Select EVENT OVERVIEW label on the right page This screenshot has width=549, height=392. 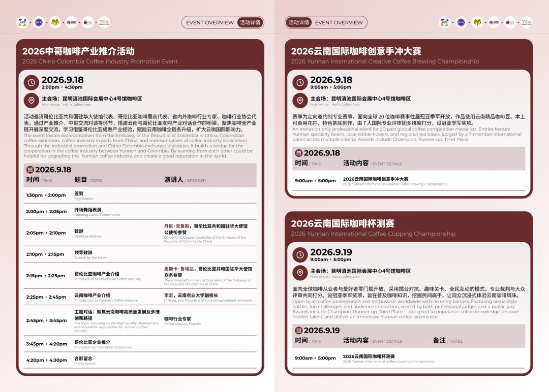339,22
